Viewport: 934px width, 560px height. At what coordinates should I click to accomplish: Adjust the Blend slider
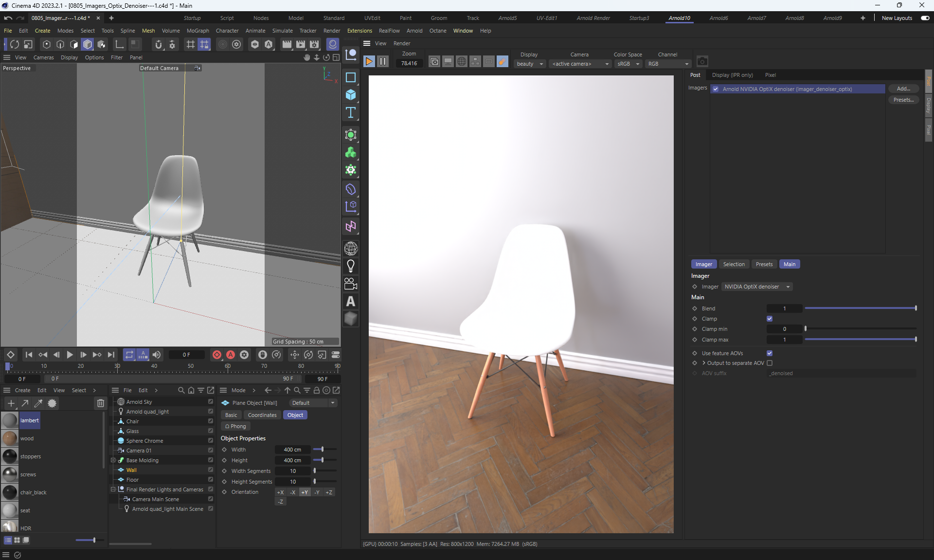(x=860, y=308)
